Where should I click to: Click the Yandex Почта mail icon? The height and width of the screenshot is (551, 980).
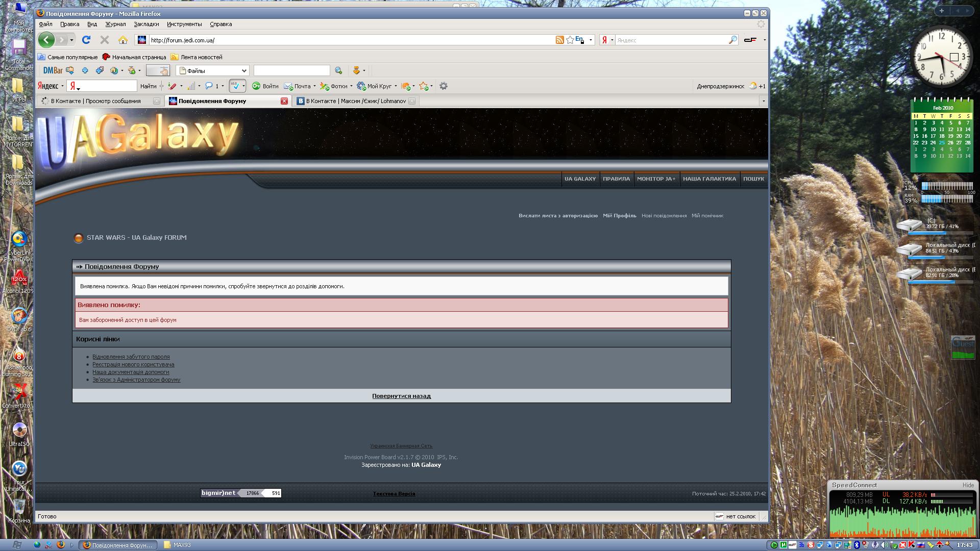point(288,86)
